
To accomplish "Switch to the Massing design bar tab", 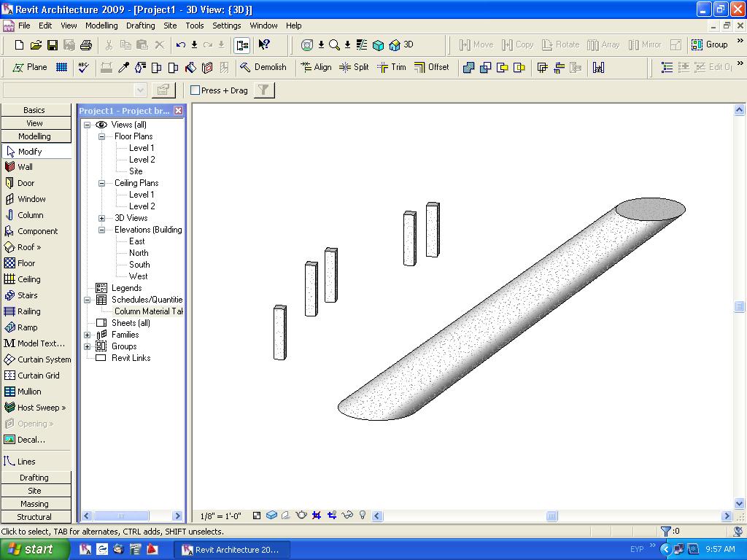I will click(34, 504).
